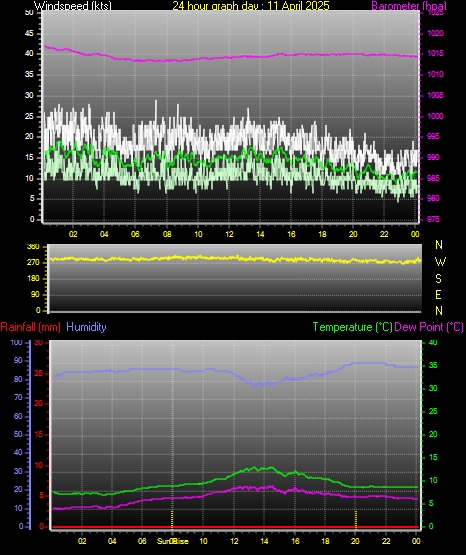Viewport: 466px width, 555px height.
Task: Click the Temperature (°C) legend label
Action: tap(352, 327)
